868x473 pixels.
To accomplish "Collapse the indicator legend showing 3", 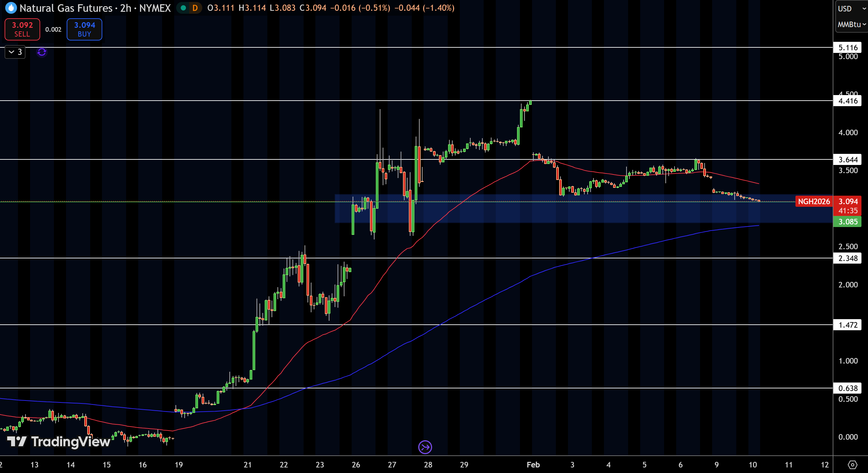I will (15, 52).
